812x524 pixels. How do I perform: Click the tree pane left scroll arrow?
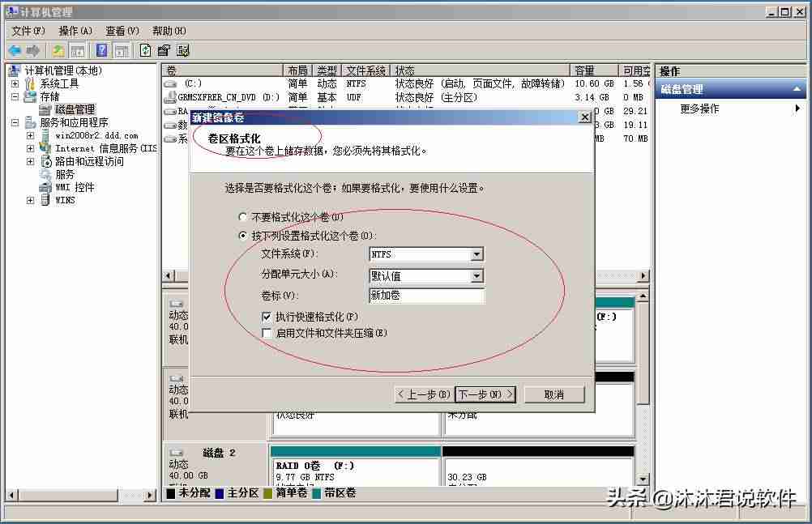[x=12, y=495]
